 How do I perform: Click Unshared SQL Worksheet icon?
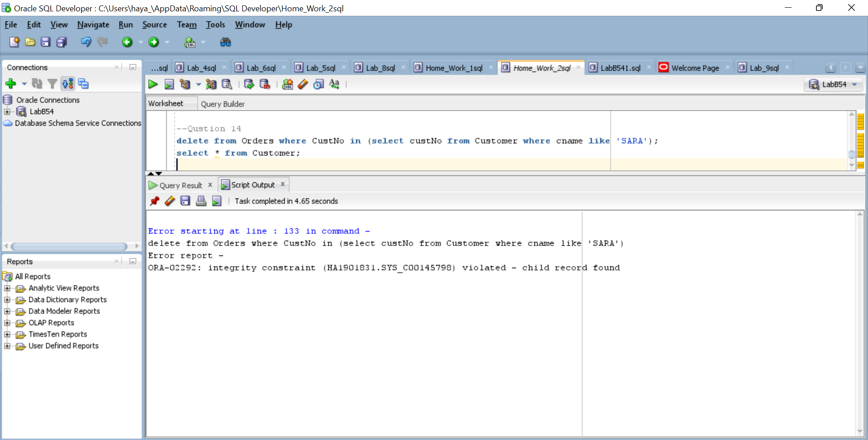(x=288, y=84)
